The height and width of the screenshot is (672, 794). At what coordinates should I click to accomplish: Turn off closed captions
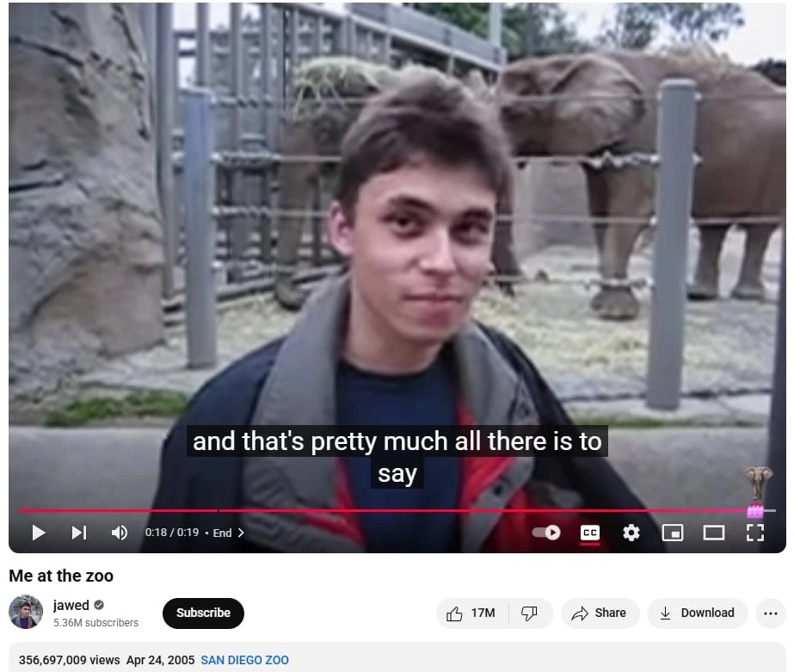click(x=590, y=533)
